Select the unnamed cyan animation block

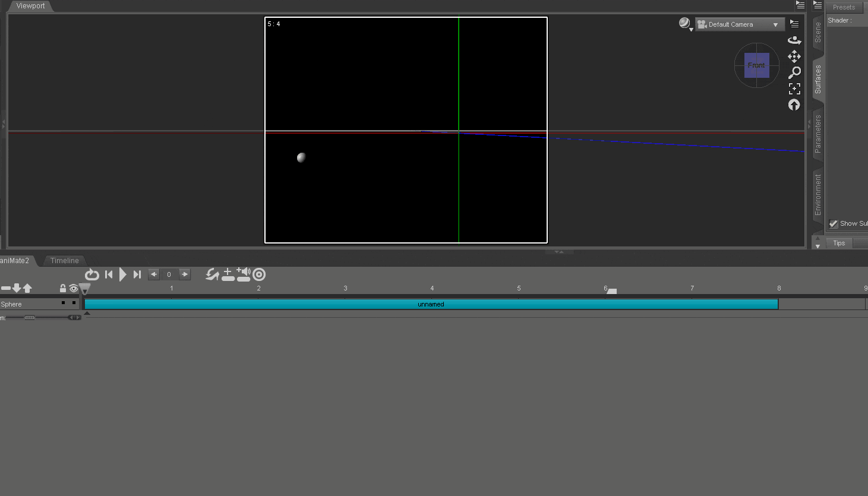[431, 304]
